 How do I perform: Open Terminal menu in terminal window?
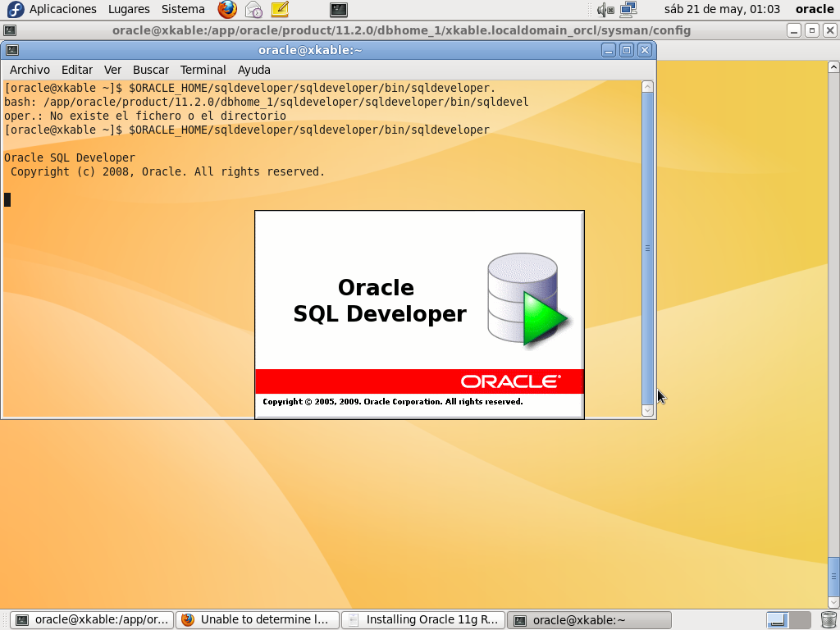[203, 70]
